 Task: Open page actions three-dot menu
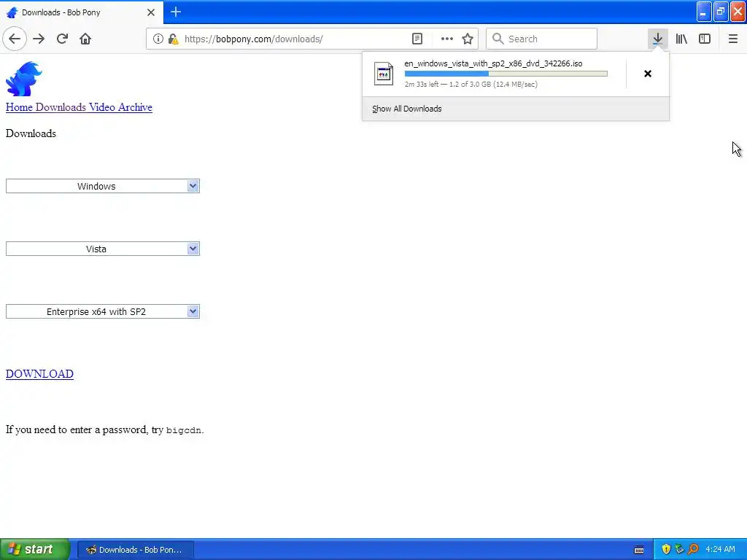click(x=447, y=39)
